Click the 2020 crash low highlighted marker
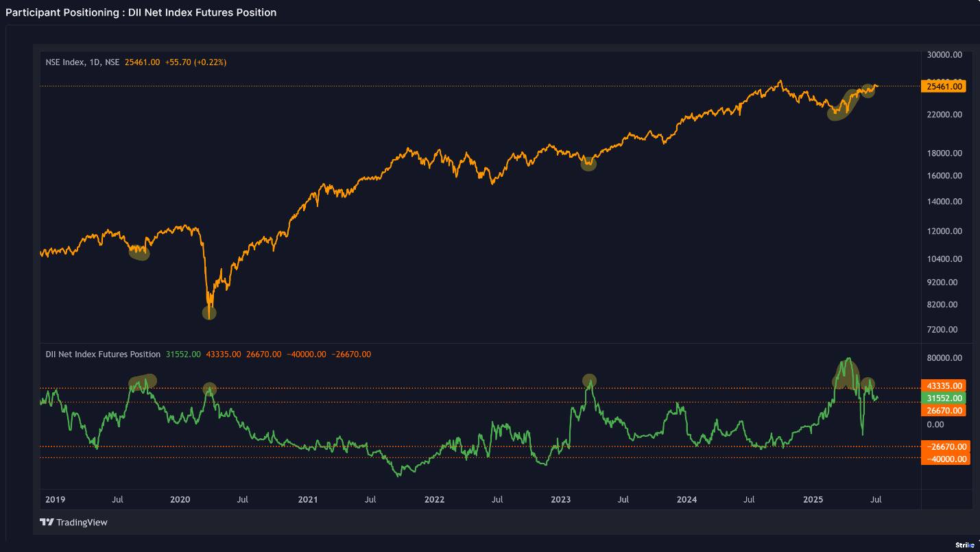The image size is (980, 552). tap(209, 313)
